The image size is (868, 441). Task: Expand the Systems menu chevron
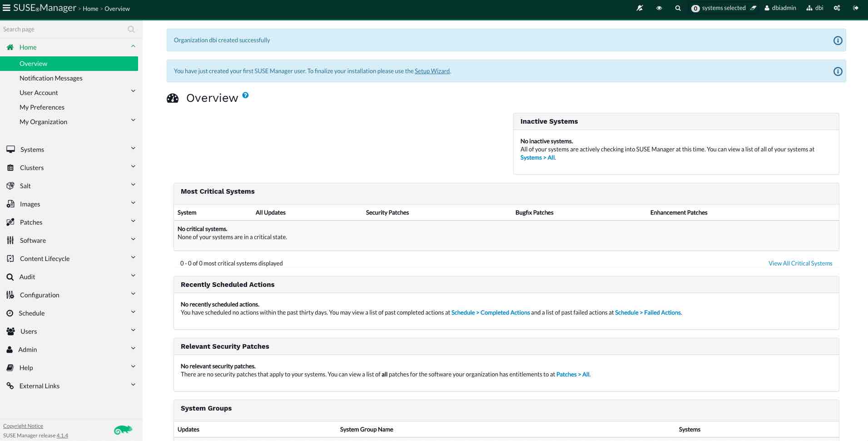click(133, 148)
